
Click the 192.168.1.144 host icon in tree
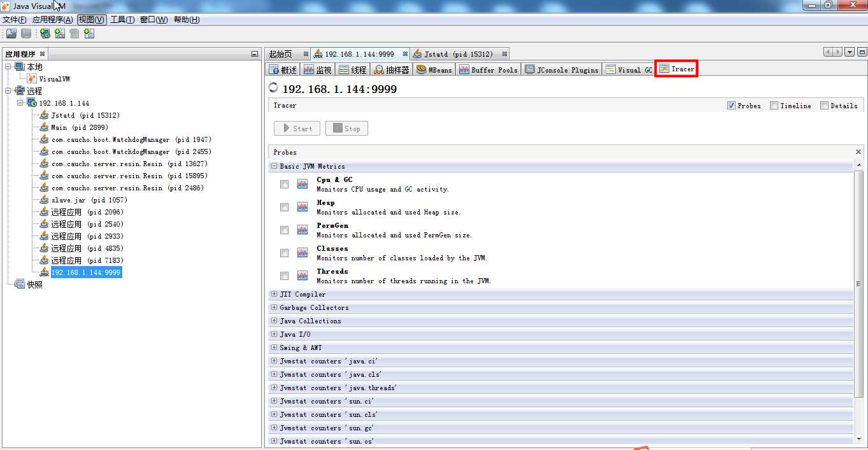32,103
